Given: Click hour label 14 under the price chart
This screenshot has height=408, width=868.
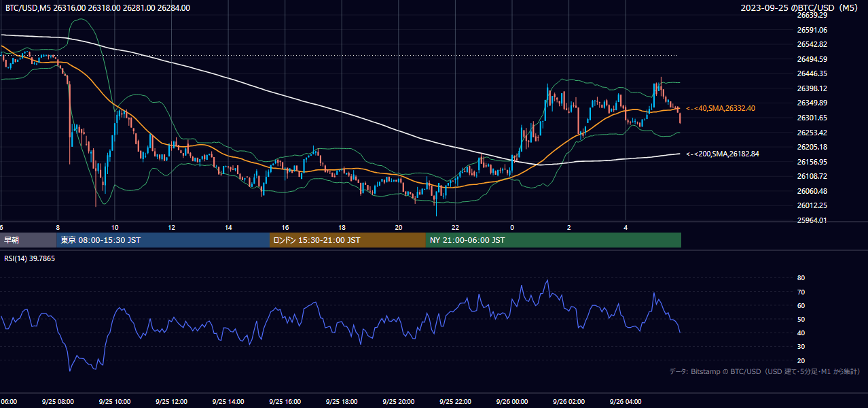Looking at the screenshot, I should click(229, 228).
